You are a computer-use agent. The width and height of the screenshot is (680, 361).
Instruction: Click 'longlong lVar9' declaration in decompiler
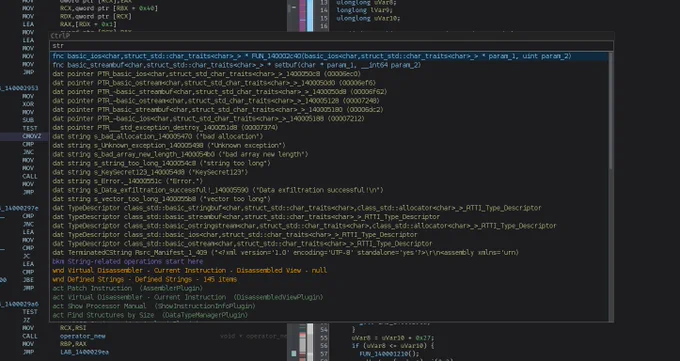click(366, 10)
